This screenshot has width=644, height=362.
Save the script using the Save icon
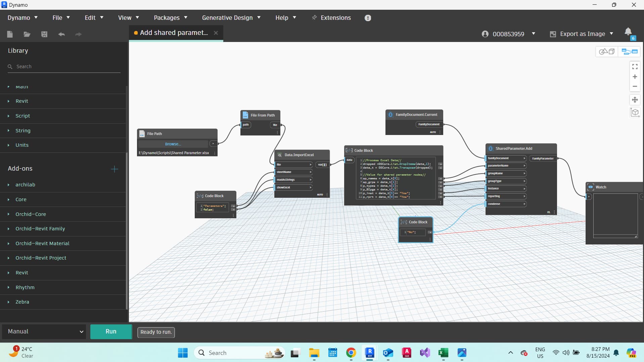(44, 34)
